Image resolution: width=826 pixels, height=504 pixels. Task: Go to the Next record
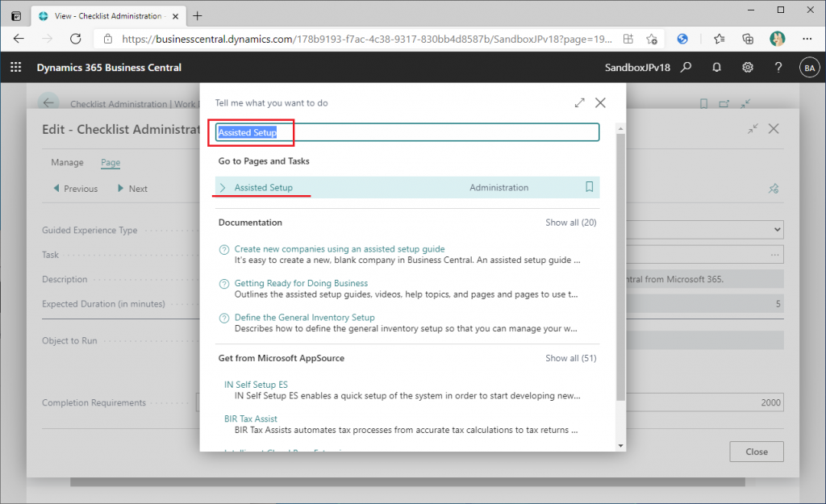132,189
